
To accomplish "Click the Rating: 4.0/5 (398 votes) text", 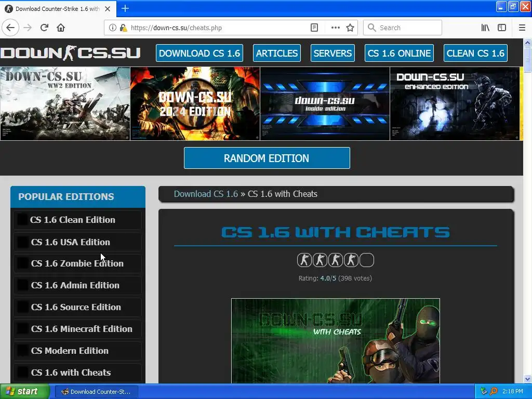I will point(335,278).
